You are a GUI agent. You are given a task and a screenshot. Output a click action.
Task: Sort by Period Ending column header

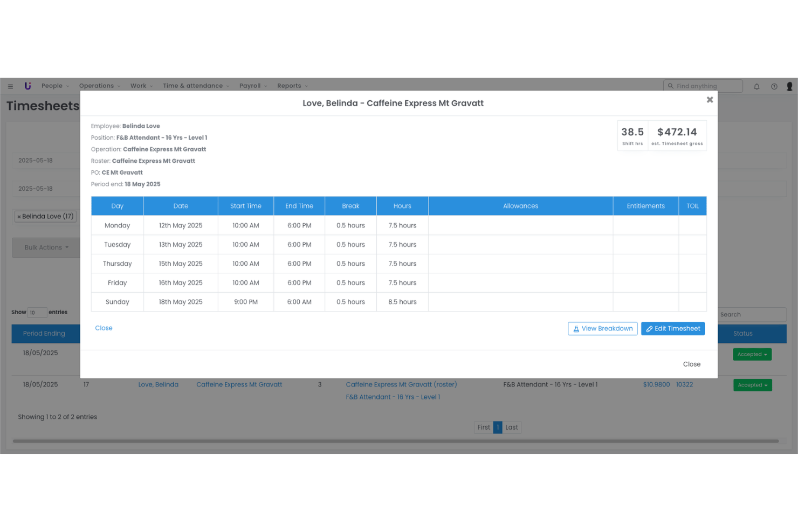(46, 334)
